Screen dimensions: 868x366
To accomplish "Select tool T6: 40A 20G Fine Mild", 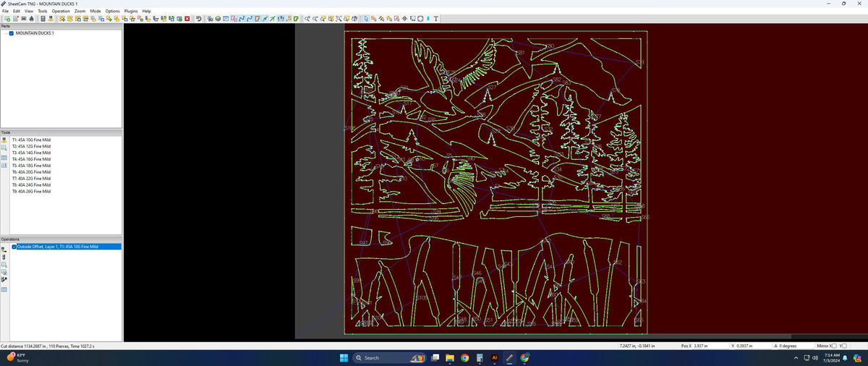I will pos(31,172).
